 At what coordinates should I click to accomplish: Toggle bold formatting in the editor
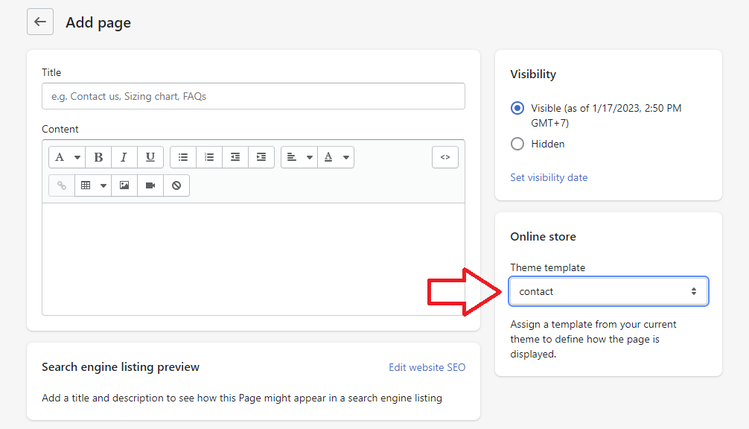coord(98,157)
